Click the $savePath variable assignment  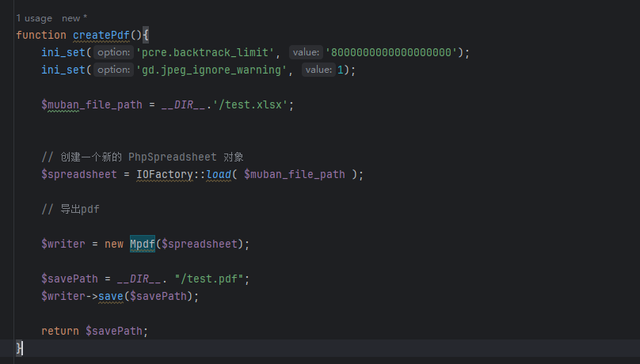tap(70, 279)
